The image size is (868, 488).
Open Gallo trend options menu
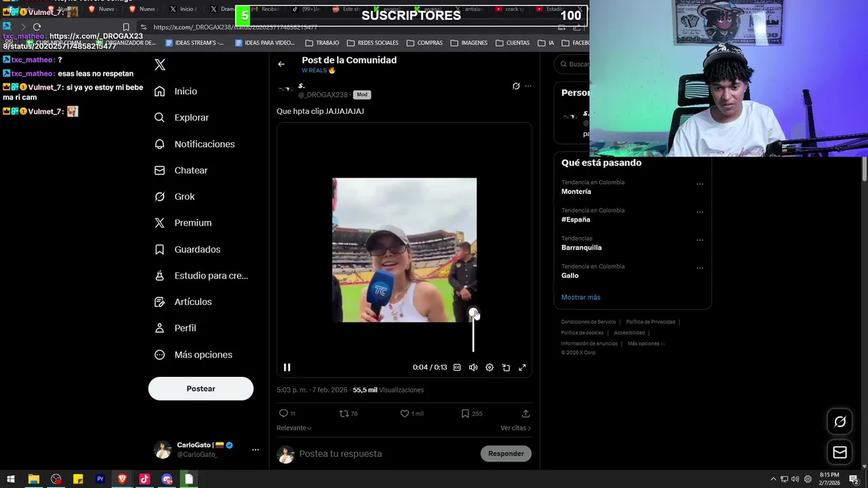click(700, 268)
